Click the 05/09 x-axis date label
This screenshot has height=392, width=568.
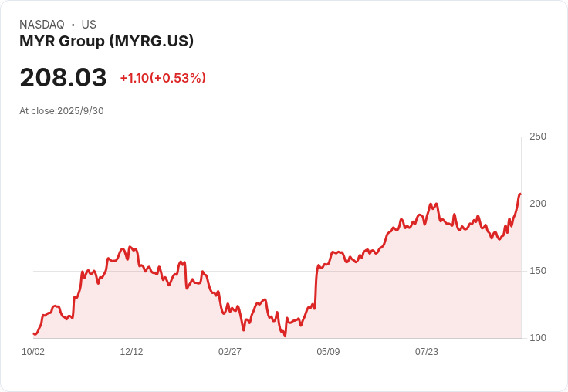point(328,352)
